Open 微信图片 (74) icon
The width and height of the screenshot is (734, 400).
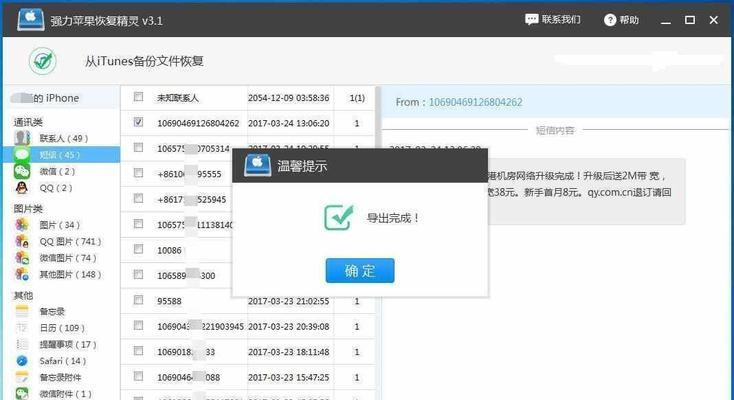[22, 258]
